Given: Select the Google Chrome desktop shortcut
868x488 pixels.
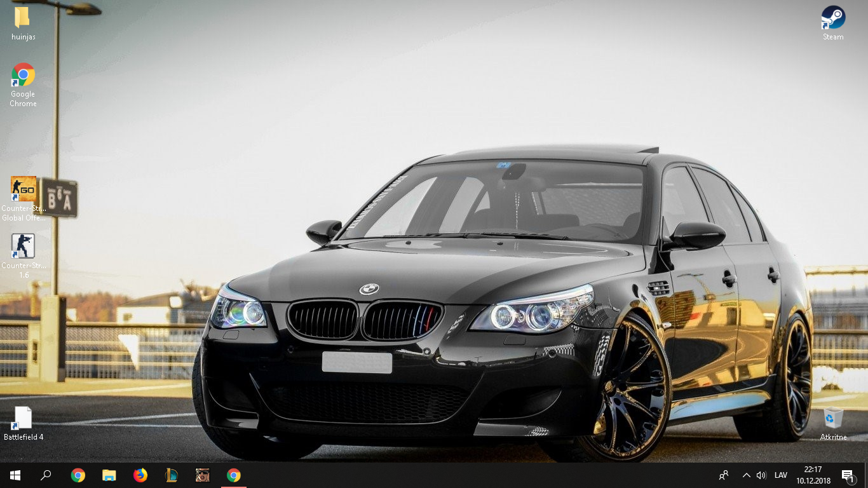Looking at the screenshot, I should [x=23, y=85].
